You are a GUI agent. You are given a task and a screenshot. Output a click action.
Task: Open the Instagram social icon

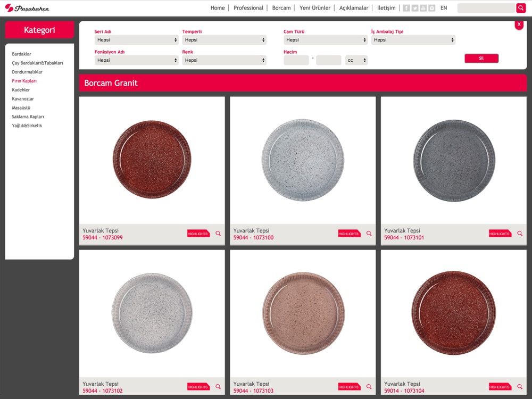coord(431,8)
